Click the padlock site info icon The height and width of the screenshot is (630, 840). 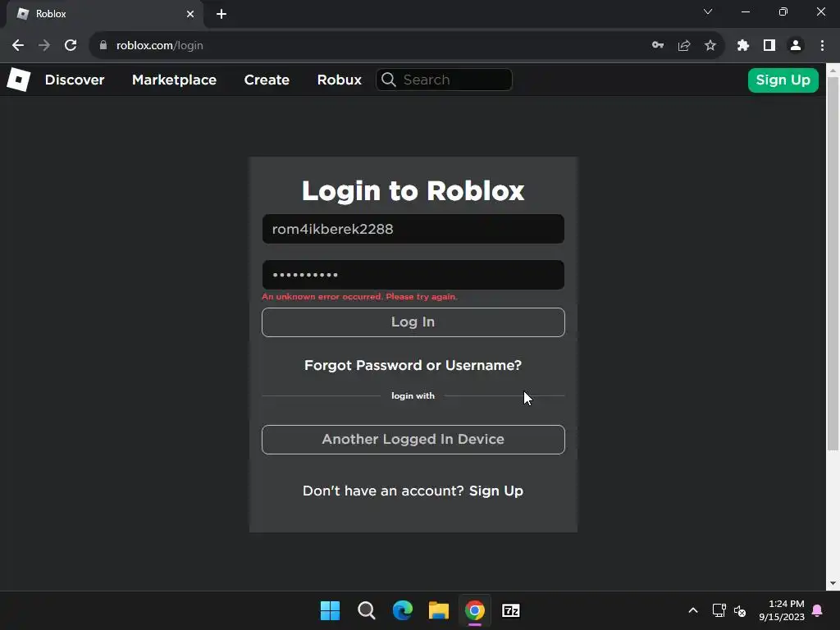coord(103,46)
